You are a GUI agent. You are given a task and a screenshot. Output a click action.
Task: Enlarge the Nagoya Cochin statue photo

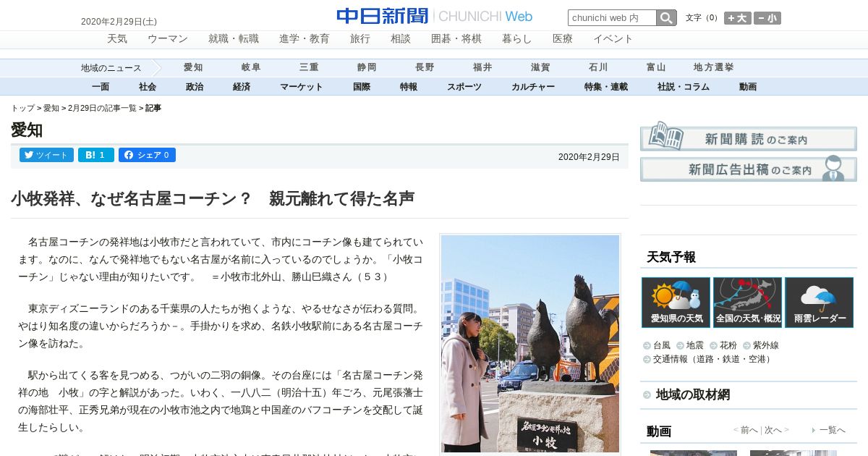click(x=530, y=344)
